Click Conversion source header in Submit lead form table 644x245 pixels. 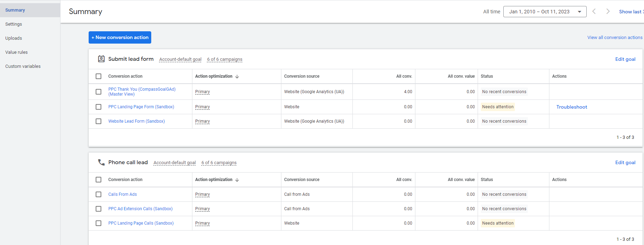tap(302, 76)
